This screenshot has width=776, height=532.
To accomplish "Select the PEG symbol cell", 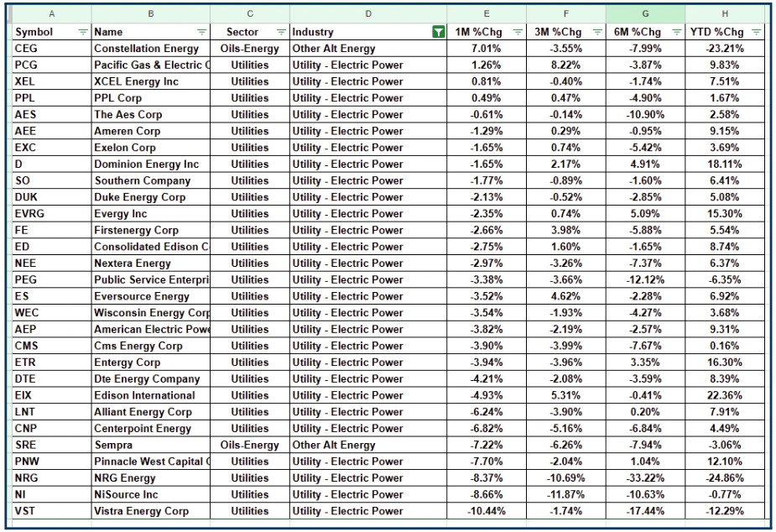I will [x=52, y=279].
